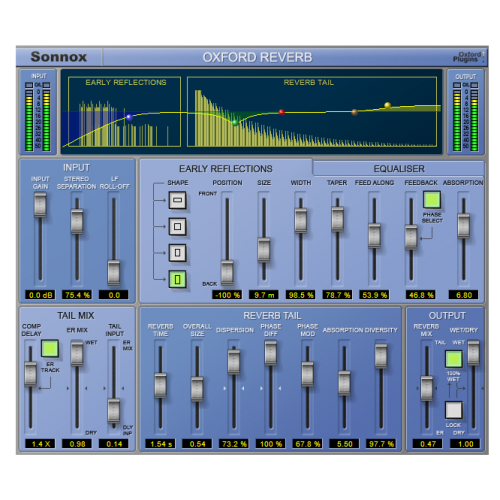Click the Comp Delay fader handle
The image size is (500, 500).
point(30,374)
